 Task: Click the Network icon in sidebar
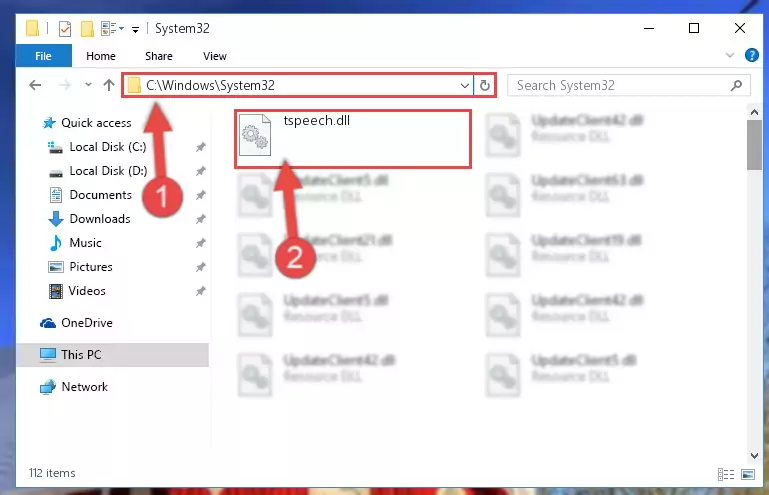click(48, 387)
